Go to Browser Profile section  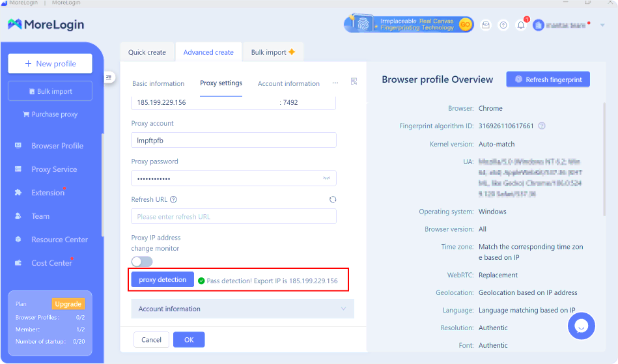57,146
